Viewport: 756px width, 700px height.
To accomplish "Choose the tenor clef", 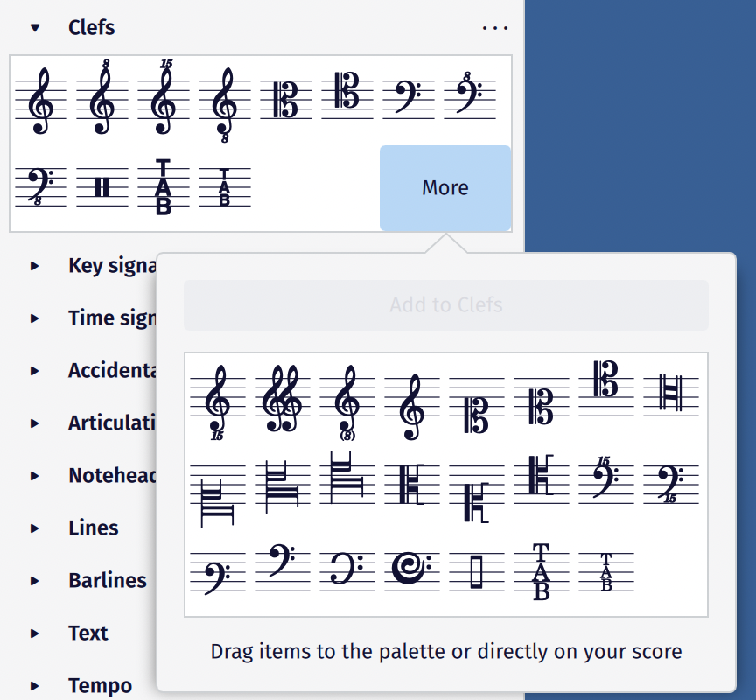I will click(346, 96).
